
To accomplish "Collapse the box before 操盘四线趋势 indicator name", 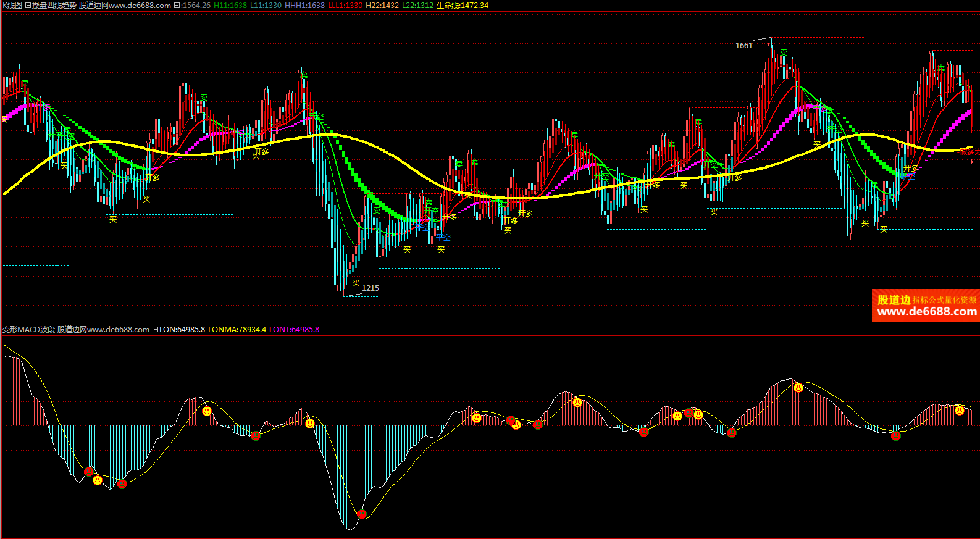I will click(x=28, y=6).
